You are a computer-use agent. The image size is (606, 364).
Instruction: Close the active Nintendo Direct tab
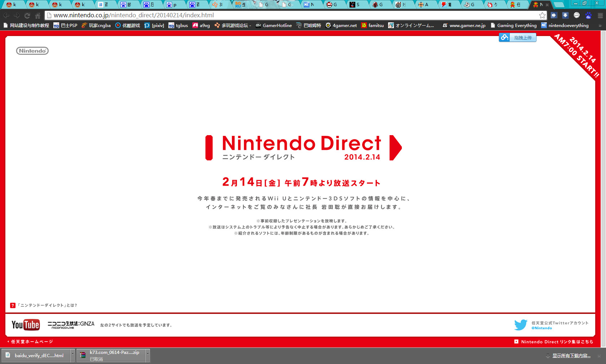pos(547,5)
